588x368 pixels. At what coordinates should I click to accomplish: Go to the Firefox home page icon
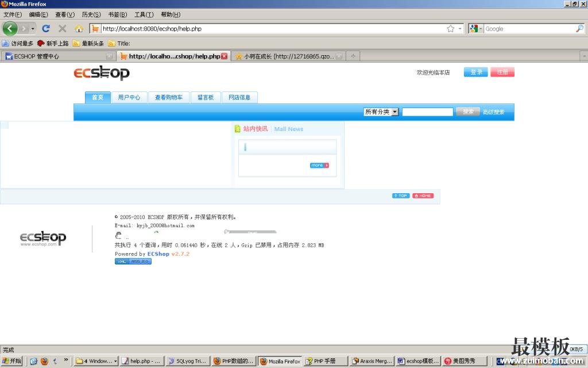(79, 29)
